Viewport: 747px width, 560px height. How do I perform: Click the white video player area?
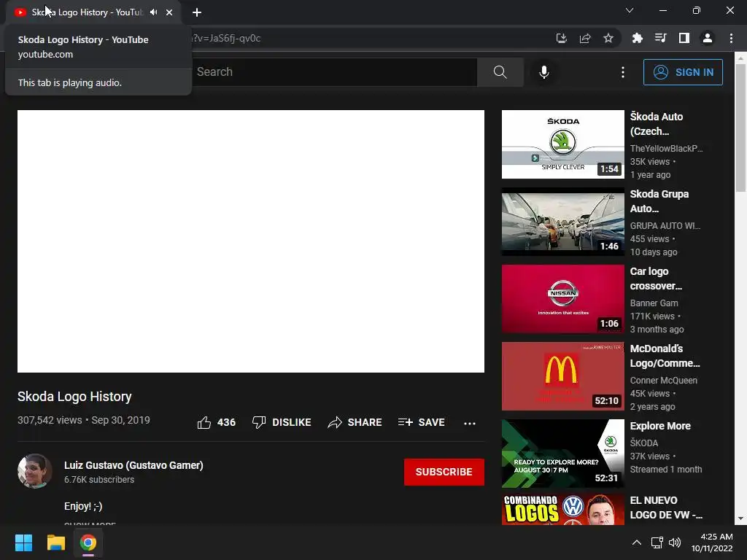click(x=251, y=241)
